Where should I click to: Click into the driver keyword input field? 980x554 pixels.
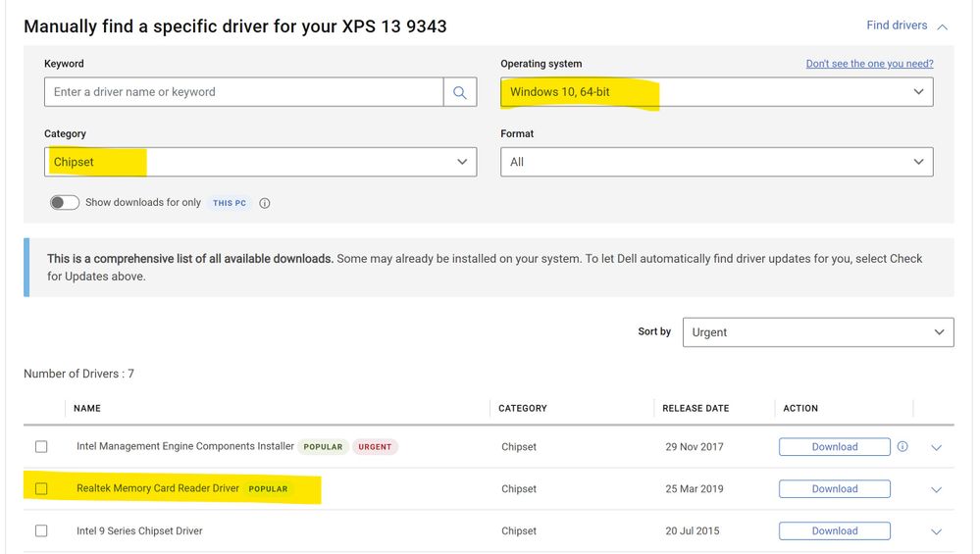[243, 92]
